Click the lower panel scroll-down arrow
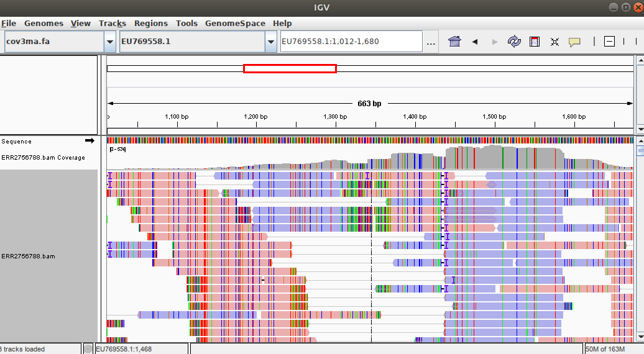644x354 pixels. (640, 337)
